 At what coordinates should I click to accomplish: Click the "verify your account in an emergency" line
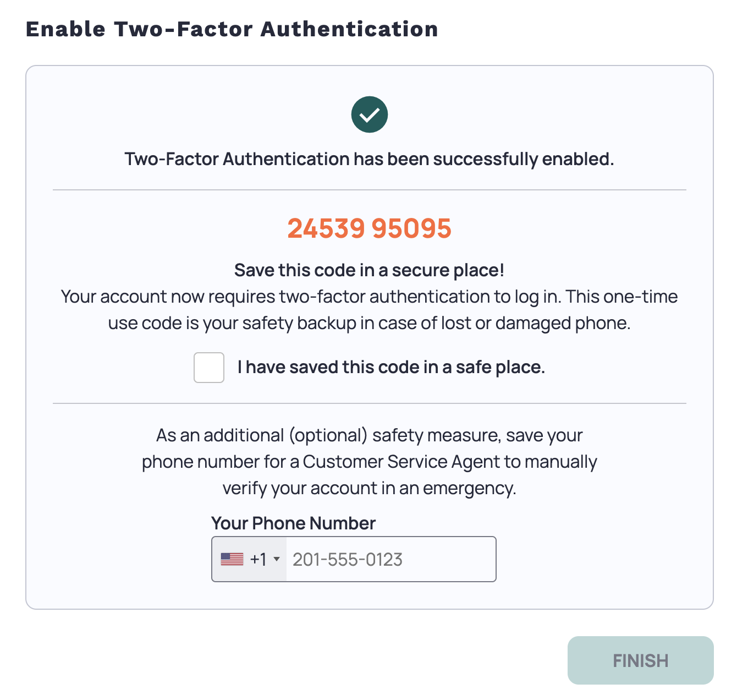[370, 488]
